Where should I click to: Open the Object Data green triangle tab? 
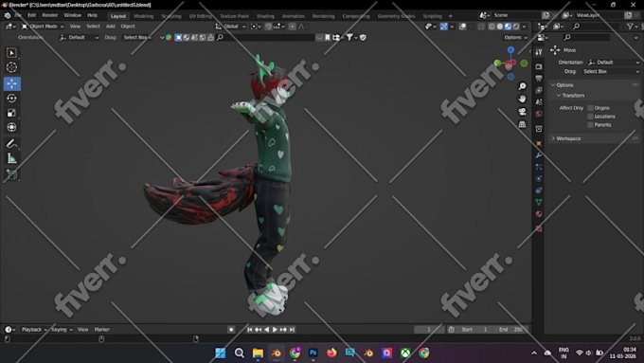(x=539, y=202)
